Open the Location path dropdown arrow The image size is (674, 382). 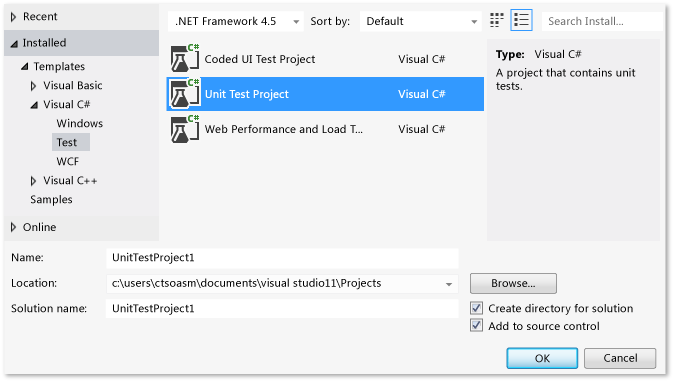pos(449,284)
